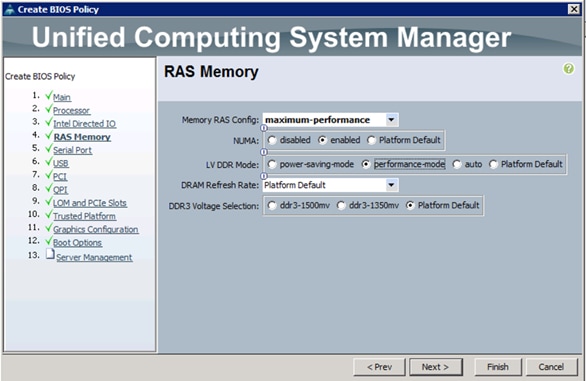Go to the Serial Port step

click(73, 150)
